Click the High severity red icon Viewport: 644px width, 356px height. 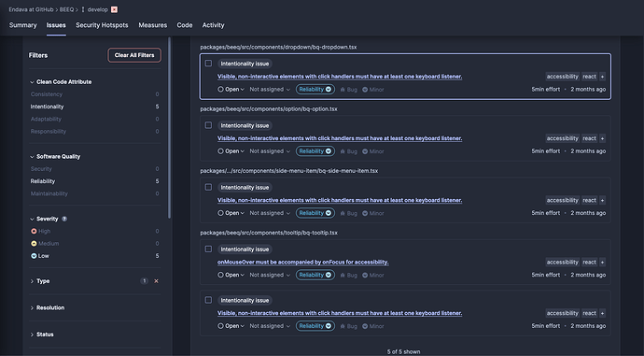(x=34, y=232)
